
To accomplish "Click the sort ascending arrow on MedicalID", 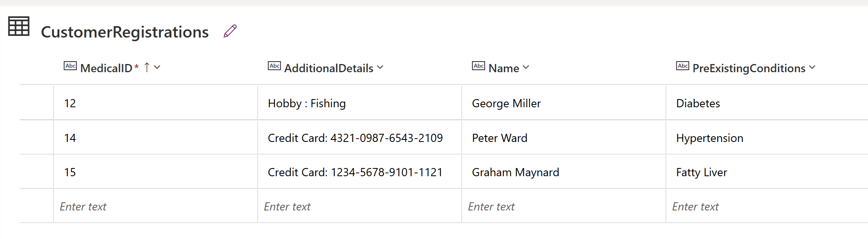I will (x=147, y=67).
